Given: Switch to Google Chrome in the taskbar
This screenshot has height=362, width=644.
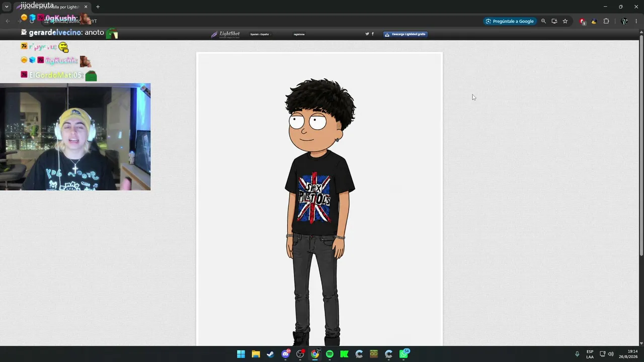Looking at the screenshot, I should coord(315,354).
